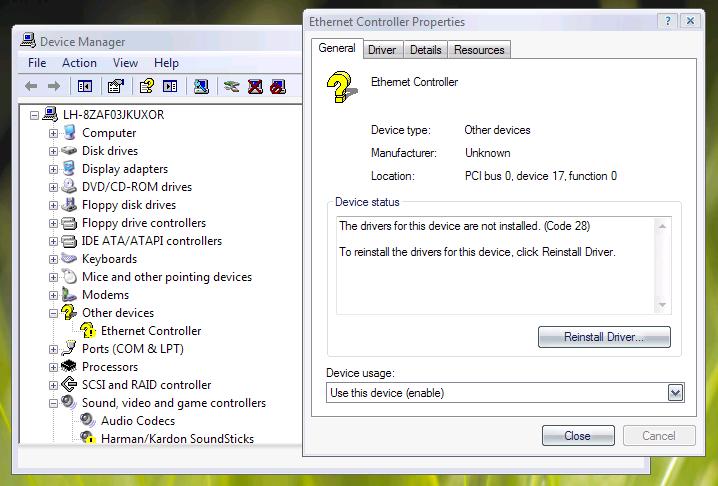Click the Uninstall device toolbar icon
The image size is (718, 486).
click(x=255, y=87)
